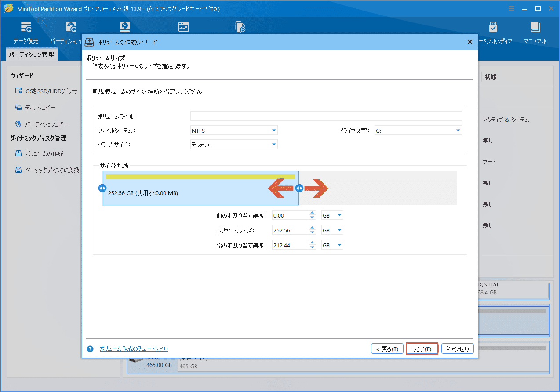This screenshot has height=392, width=560.
Task: Click the 後の未割り当て領域 value field 212.44
Action: pos(290,245)
